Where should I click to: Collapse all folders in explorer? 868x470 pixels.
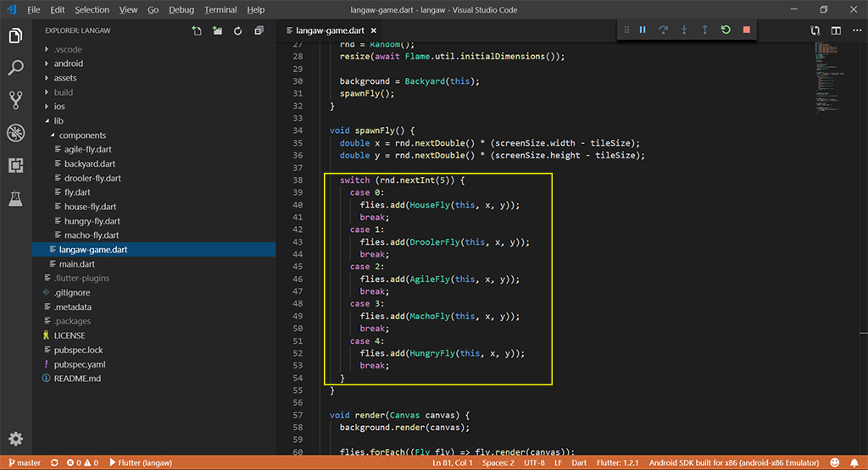(257, 31)
